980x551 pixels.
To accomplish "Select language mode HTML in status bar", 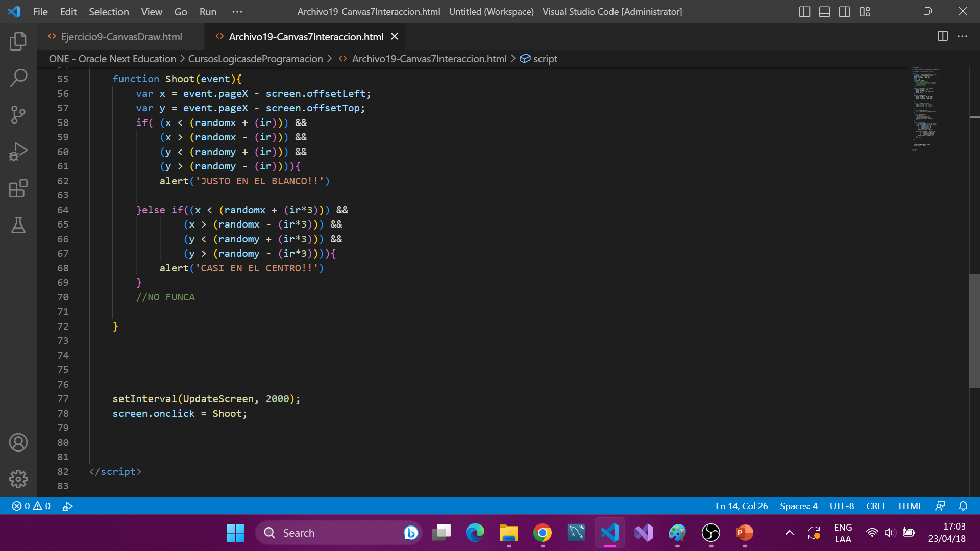I will click(x=910, y=506).
